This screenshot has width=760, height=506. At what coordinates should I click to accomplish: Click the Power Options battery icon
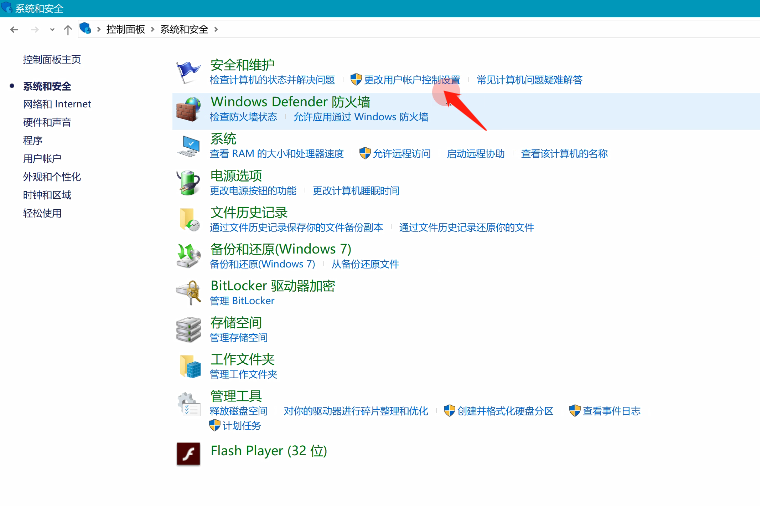pos(188,183)
